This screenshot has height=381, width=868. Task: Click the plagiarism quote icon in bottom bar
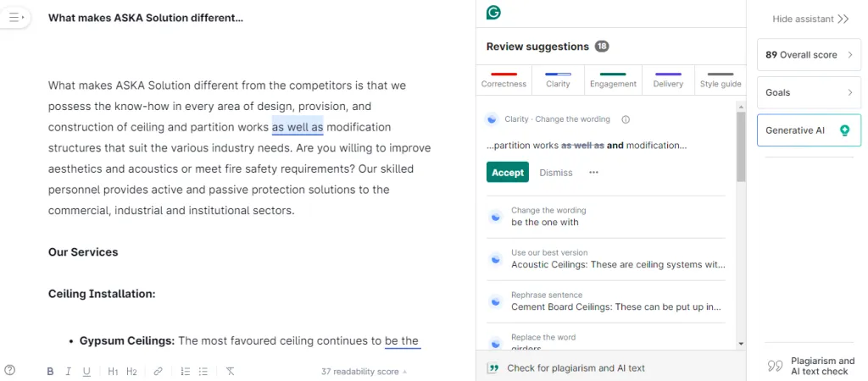click(492, 368)
